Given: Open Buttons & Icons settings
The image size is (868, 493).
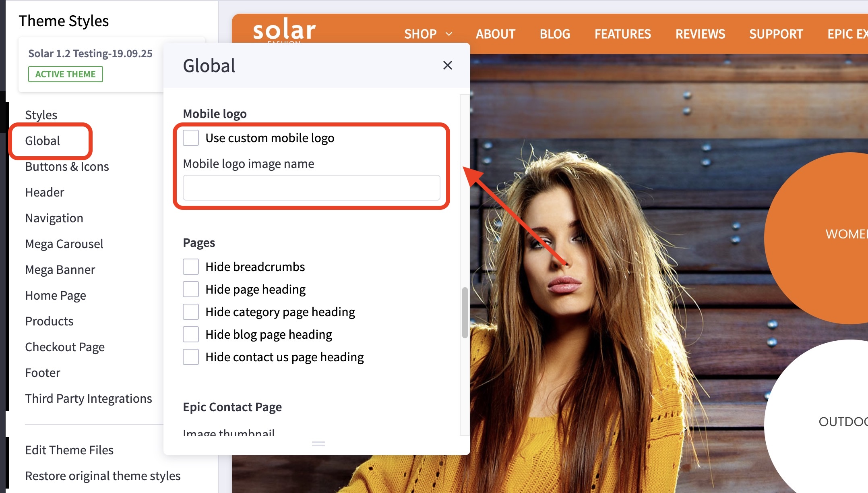Looking at the screenshot, I should pyautogui.click(x=67, y=166).
